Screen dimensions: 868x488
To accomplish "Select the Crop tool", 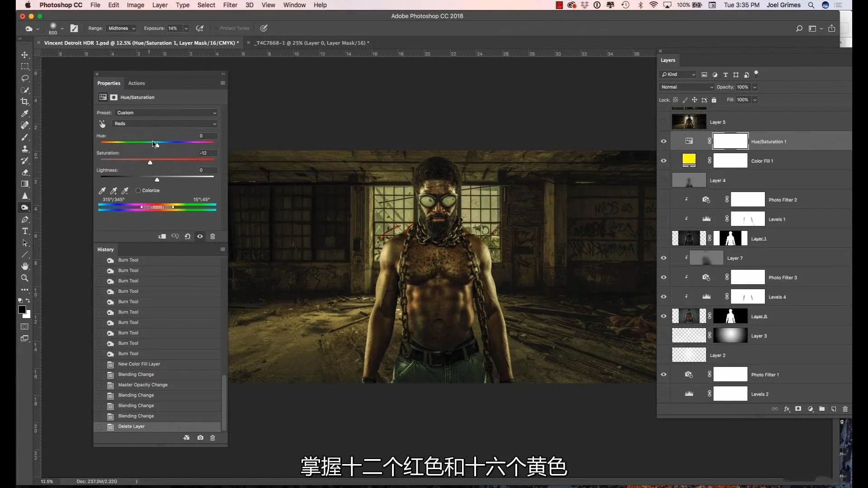I will (x=25, y=102).
